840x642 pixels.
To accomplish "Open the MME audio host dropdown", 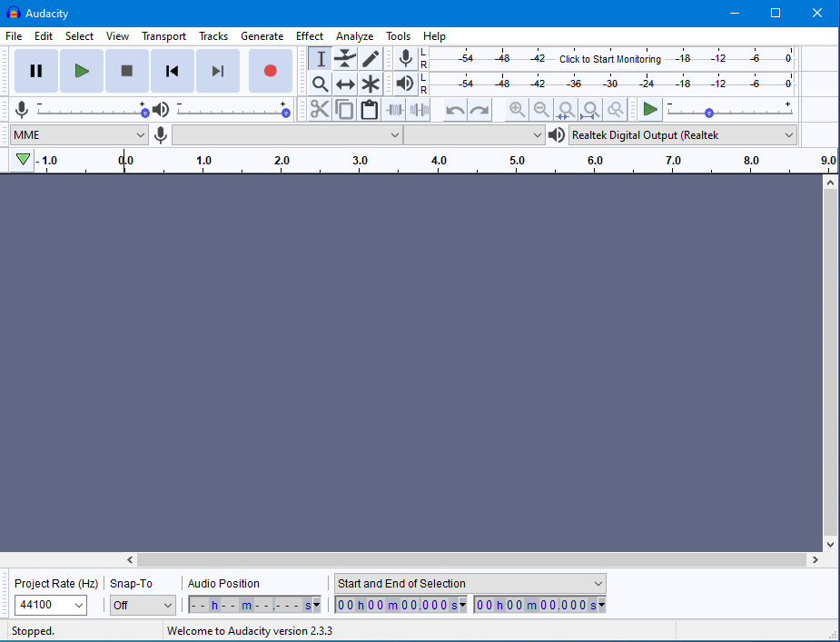I will tap(79, 135).
